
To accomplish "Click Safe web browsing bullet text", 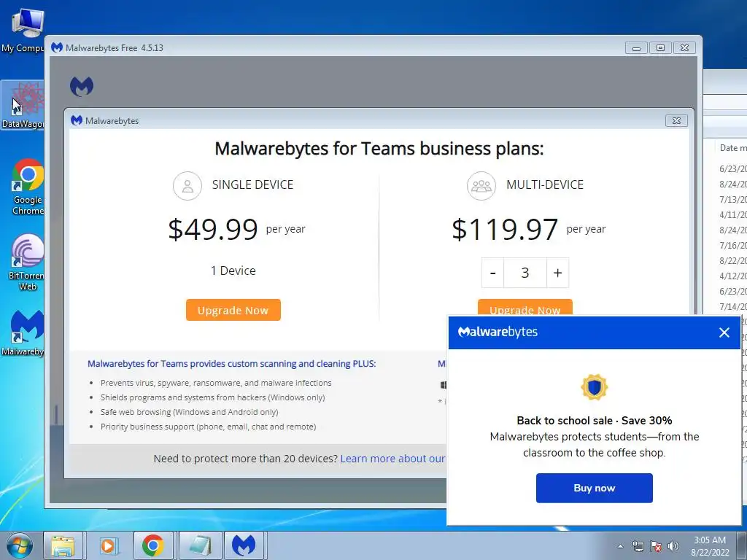I will pyautogui.click(x=189, y=412).
